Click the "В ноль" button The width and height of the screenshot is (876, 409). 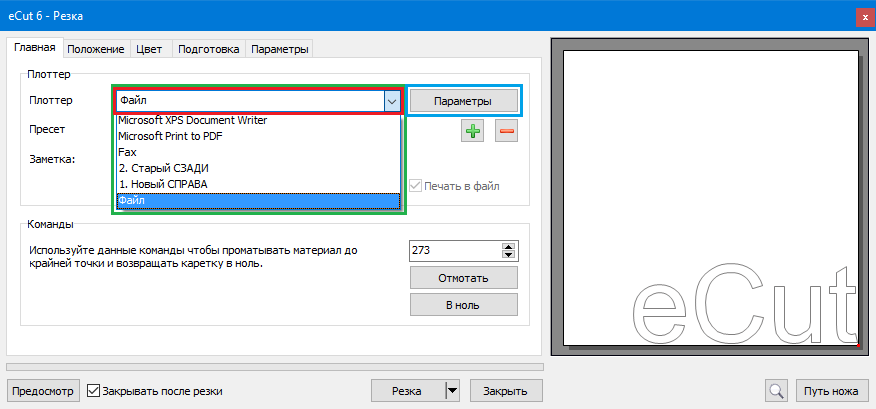coord(464,305)
